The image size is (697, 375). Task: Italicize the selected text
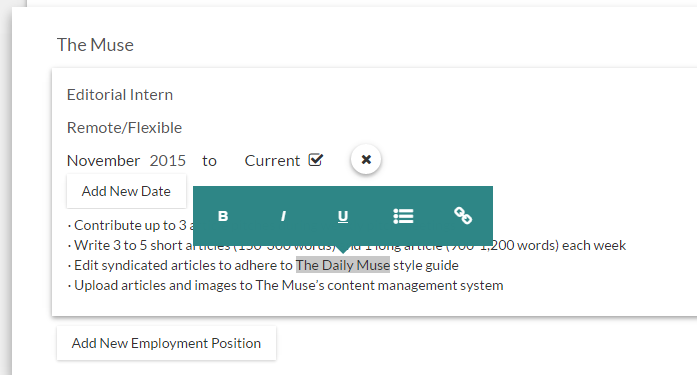283,216
